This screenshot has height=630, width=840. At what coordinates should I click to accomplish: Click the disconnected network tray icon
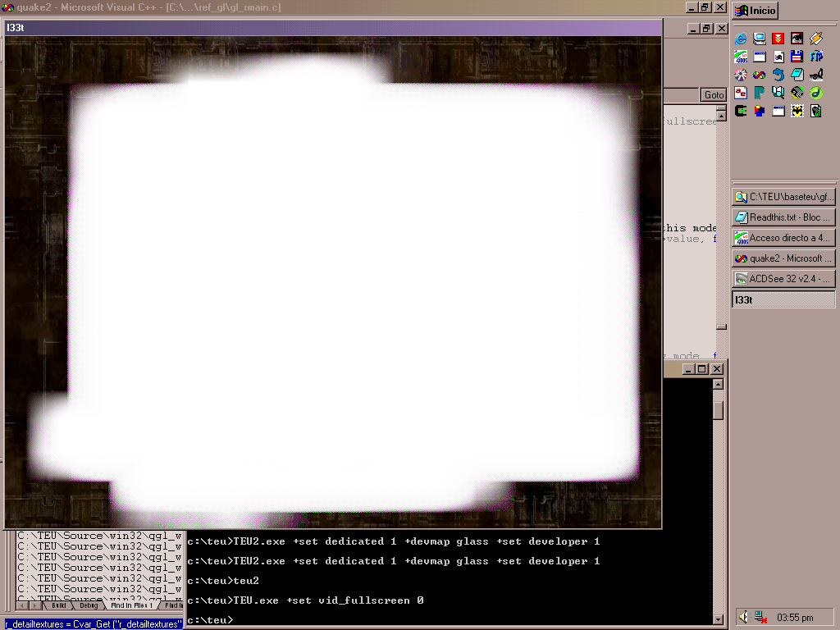760,617
